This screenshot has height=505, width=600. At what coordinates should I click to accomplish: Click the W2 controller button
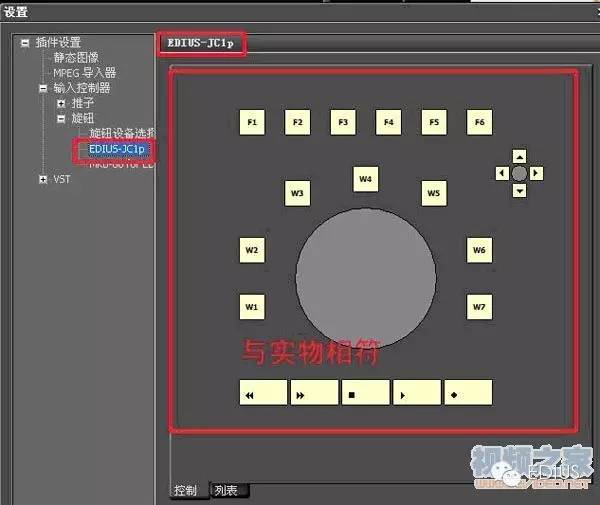252,250
